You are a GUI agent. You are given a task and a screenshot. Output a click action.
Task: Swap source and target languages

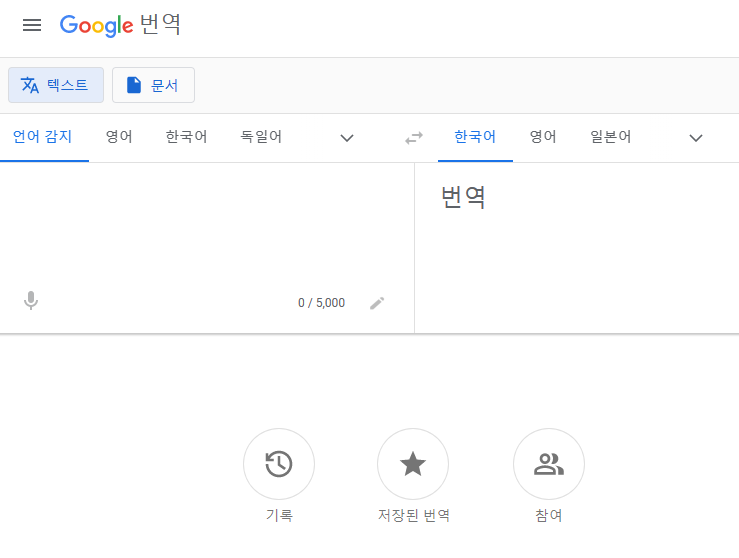coord(414,138)
